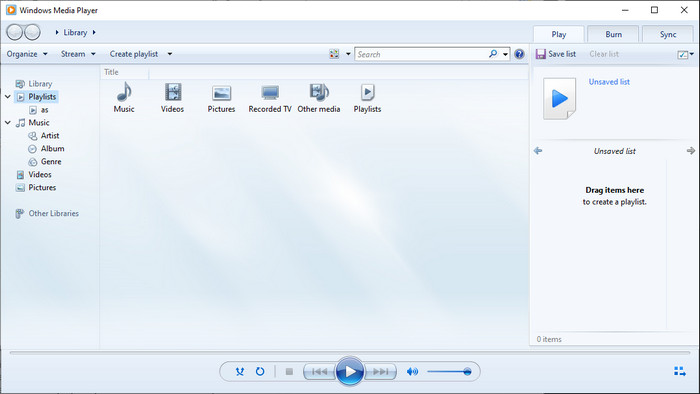
Task: Turn shuffle on in playback controls
Action: click(x=240, y=371)
